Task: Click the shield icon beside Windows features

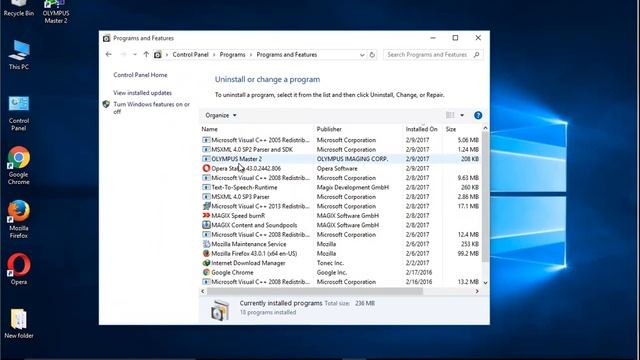Action: [x=106, y=104]
